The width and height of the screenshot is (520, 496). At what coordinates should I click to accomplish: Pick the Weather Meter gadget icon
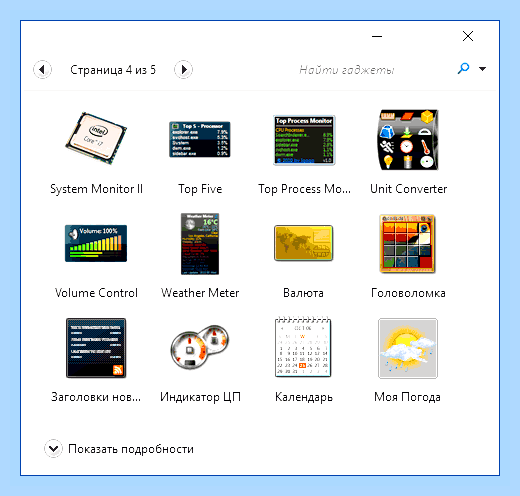pos(200,244)
